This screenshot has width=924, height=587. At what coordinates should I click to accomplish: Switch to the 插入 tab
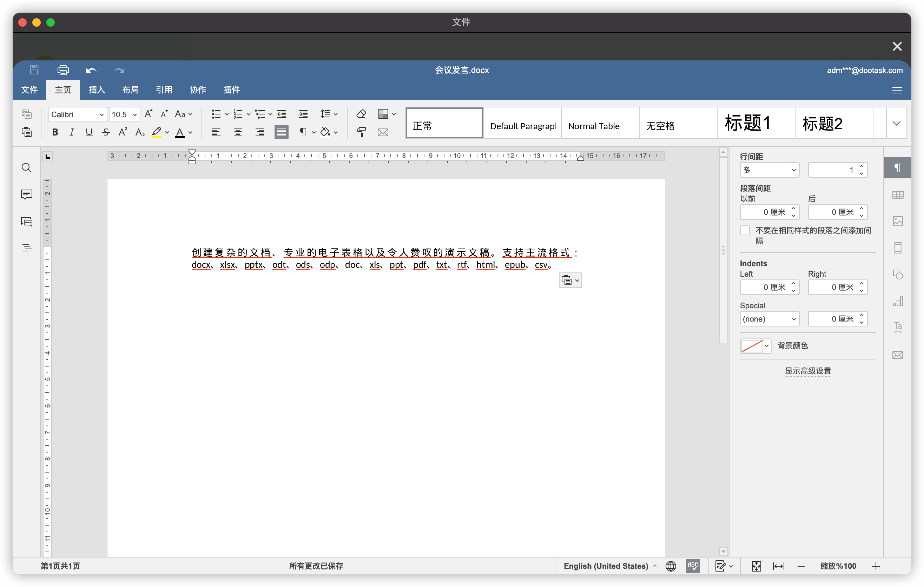coord(96,90)
